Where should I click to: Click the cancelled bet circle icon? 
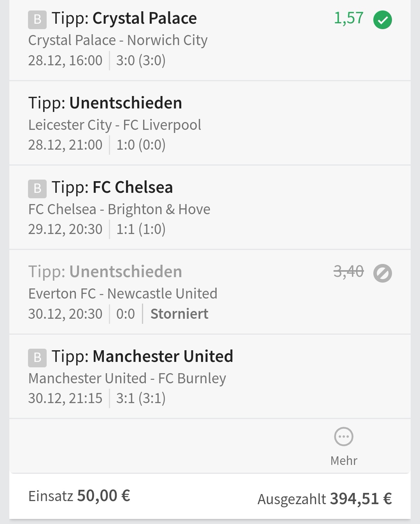tap(382, 273)
